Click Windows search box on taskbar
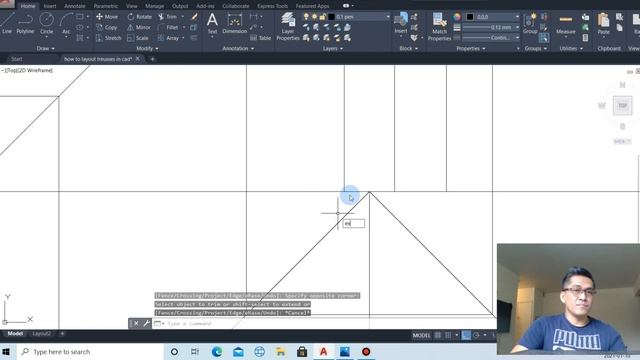Image resolution: width=640 pixels, height=360 pixels. click(x=91, y=352)
